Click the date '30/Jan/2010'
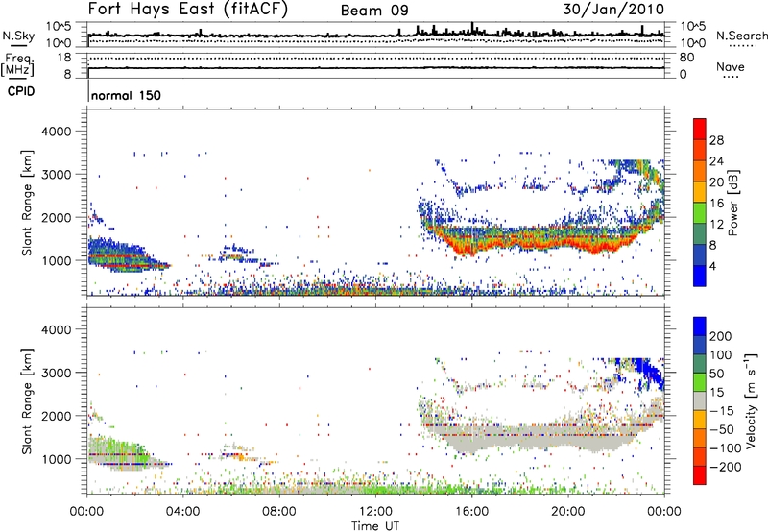 [613, 10]
